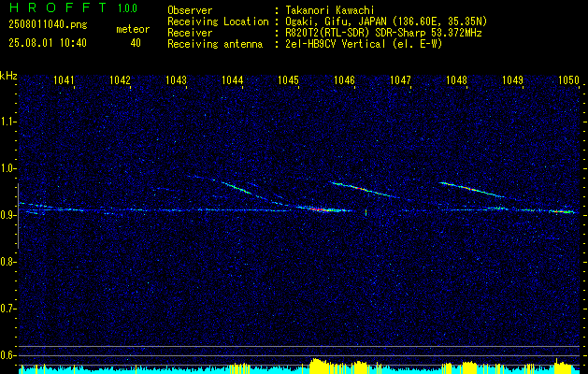Select receiver R820T2(RTL-SDR) SDR-Sharp 53.372MHz

tap(383, 33)
